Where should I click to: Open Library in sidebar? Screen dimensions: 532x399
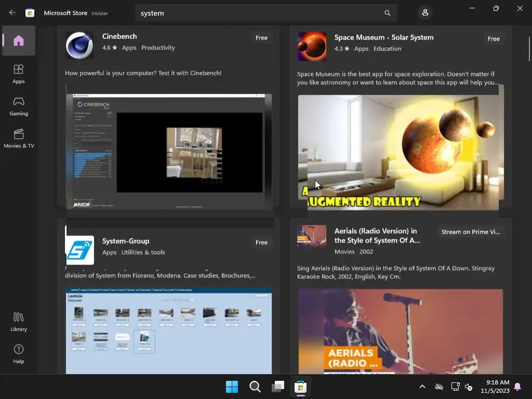tap(19, 322)
